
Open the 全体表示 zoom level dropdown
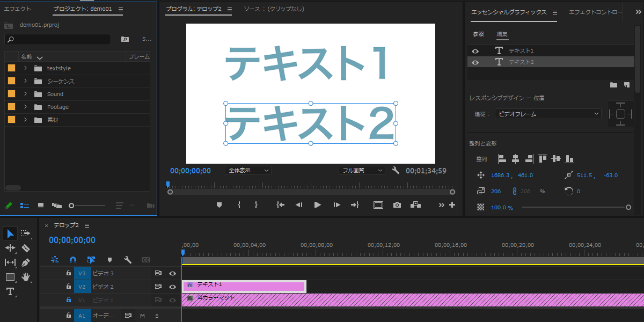[248, 170]
